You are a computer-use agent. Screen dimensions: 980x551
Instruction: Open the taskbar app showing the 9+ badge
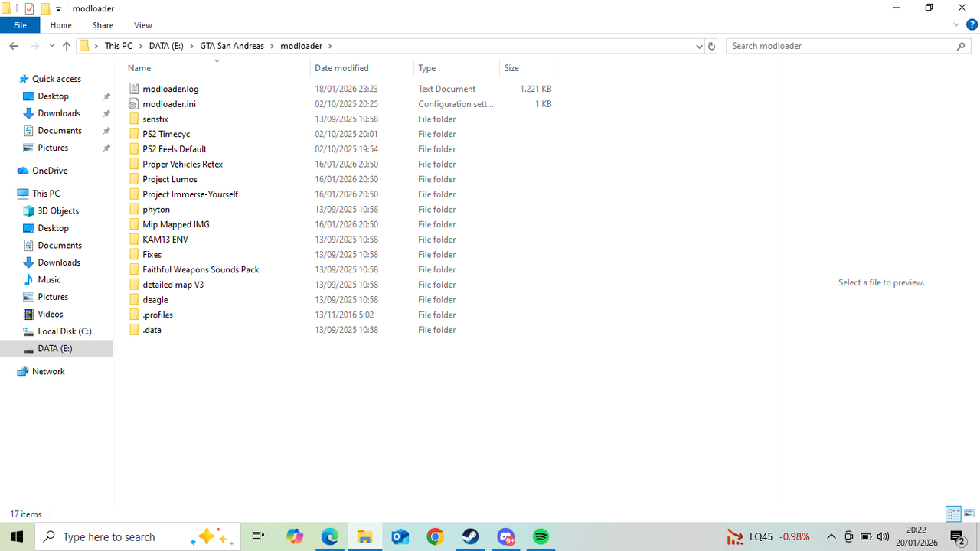[505, 536]
